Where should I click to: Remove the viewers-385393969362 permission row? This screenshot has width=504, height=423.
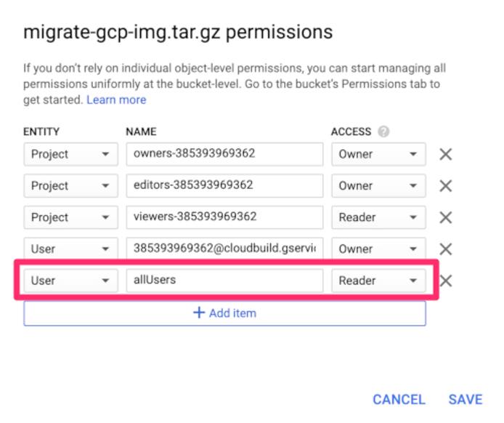coord(446,217)
